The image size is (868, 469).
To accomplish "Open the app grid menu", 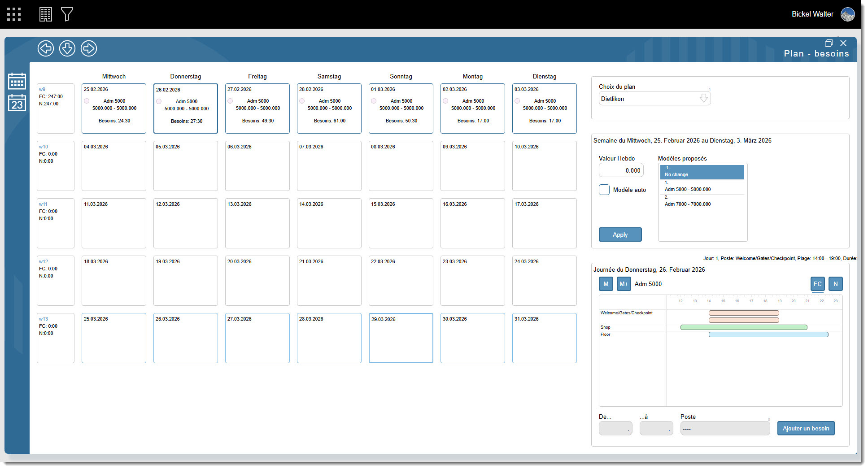I will [15, 14].
